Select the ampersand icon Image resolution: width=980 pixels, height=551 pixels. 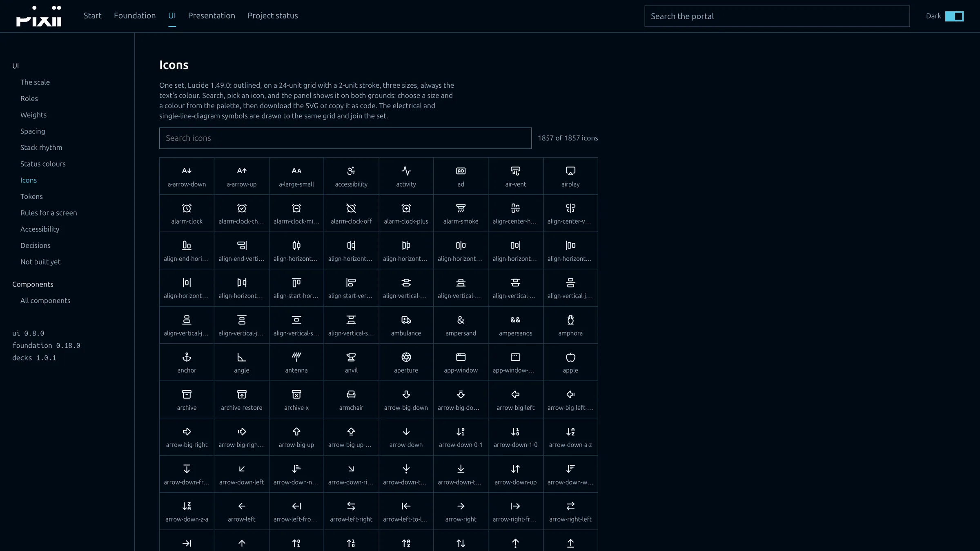461,325
